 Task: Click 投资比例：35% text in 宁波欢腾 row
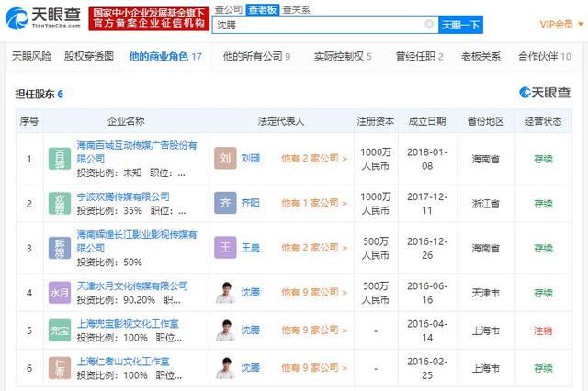109,211
